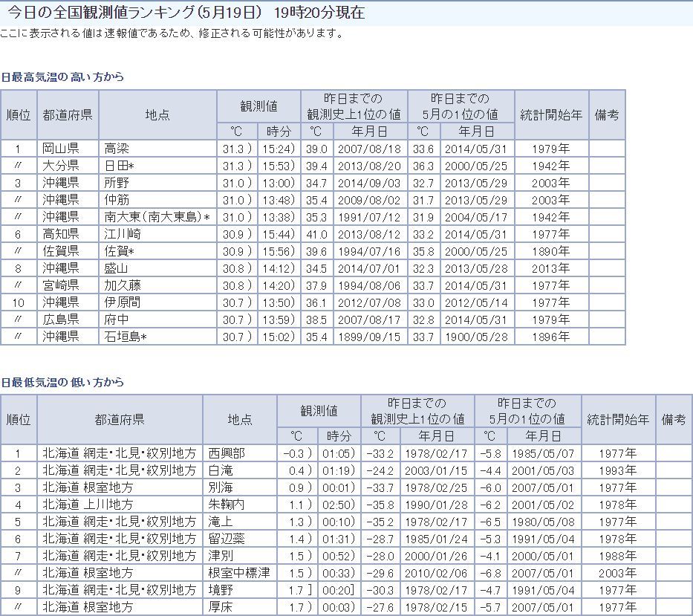The image size is (693, 616).
Task: Click the 岡山県 prefecture cell
Action: [60, 148]
